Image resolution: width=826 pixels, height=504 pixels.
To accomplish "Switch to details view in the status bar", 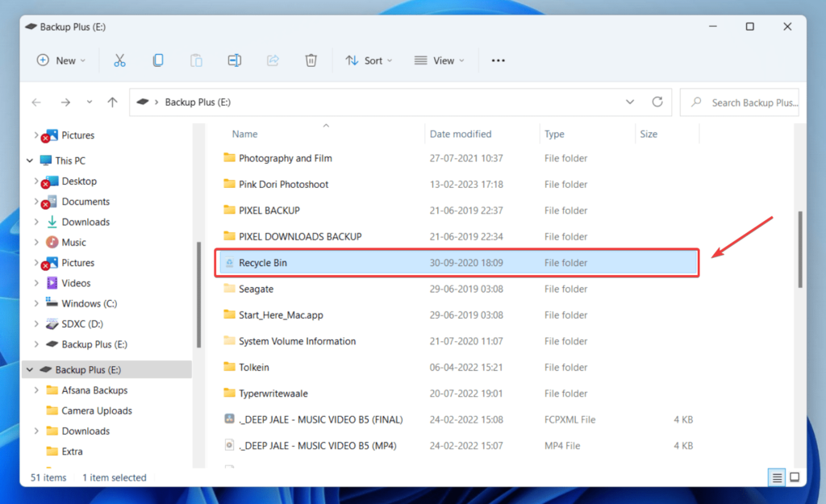I will tap(776, 477).
